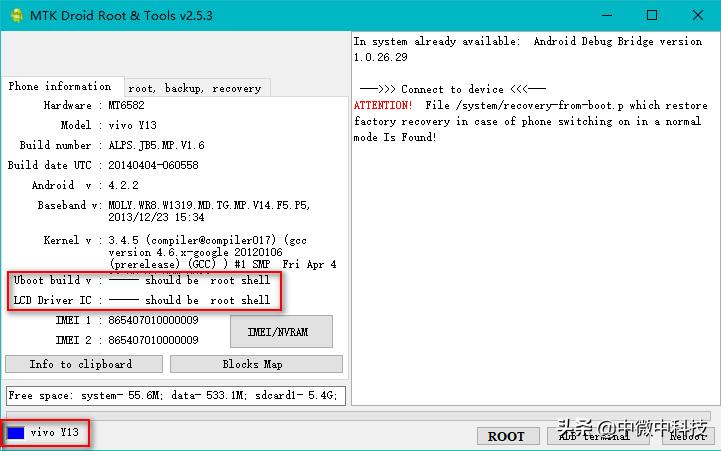
Task: Click the Uboot build v should be root shell line
Action: 142,280
